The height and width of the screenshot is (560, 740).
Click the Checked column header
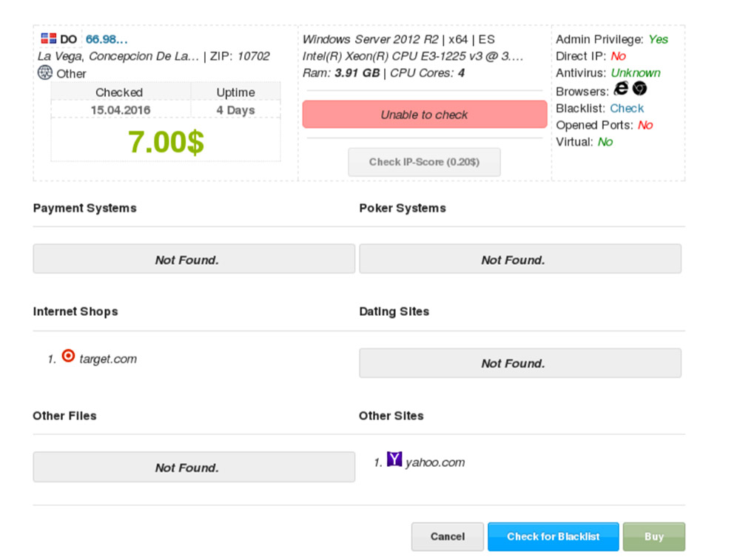(x=119, y=92)
